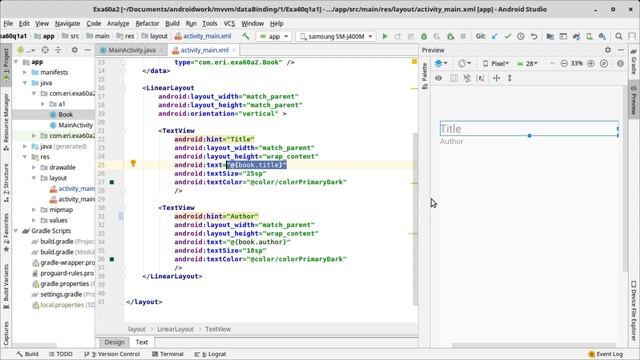Open the TODO tool window

click(x=60, y=354)
